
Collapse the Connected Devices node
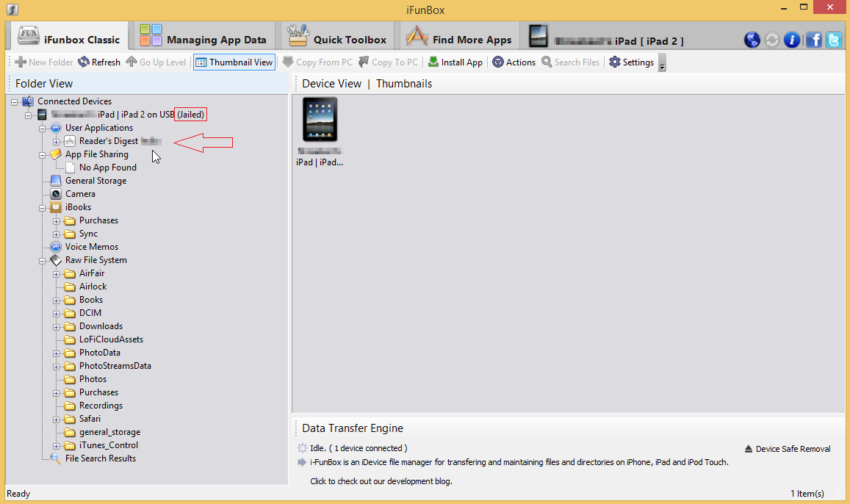coord(15,102)
